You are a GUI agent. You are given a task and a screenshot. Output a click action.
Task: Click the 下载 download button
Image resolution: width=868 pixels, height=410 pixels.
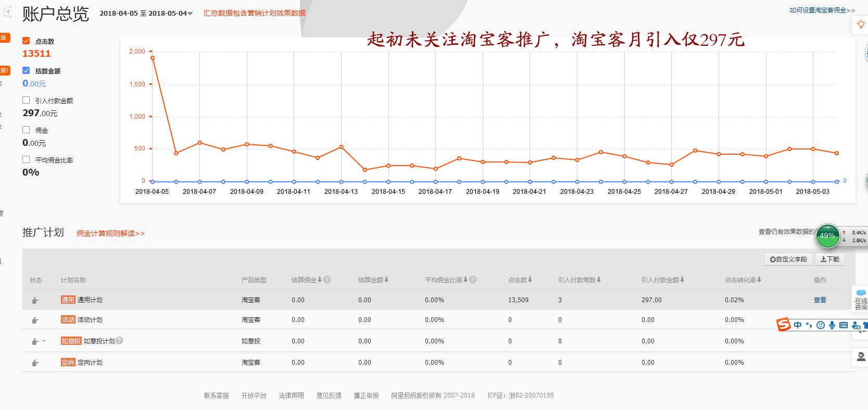[x=829, y=259]
